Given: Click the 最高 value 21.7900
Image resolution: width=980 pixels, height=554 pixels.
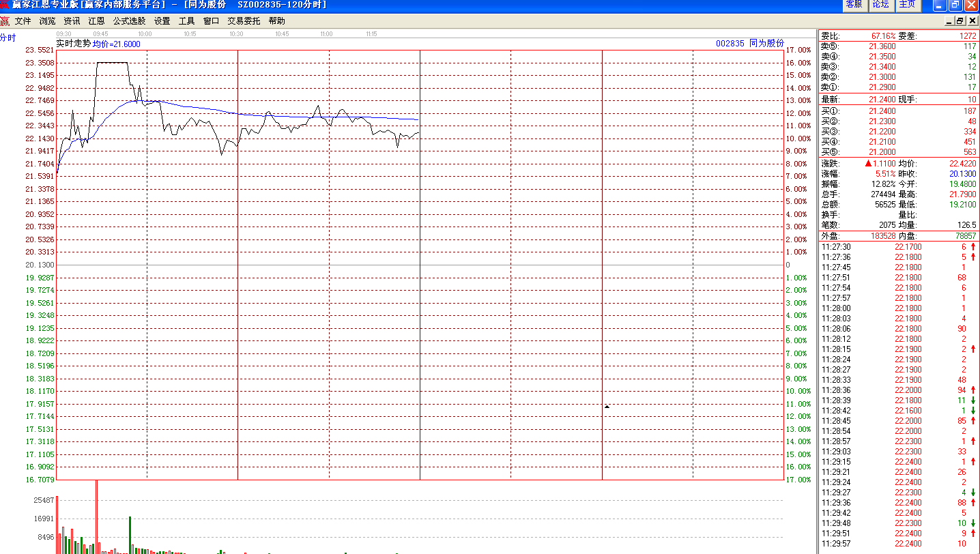Looking at the screenshot, I should 964,194.
